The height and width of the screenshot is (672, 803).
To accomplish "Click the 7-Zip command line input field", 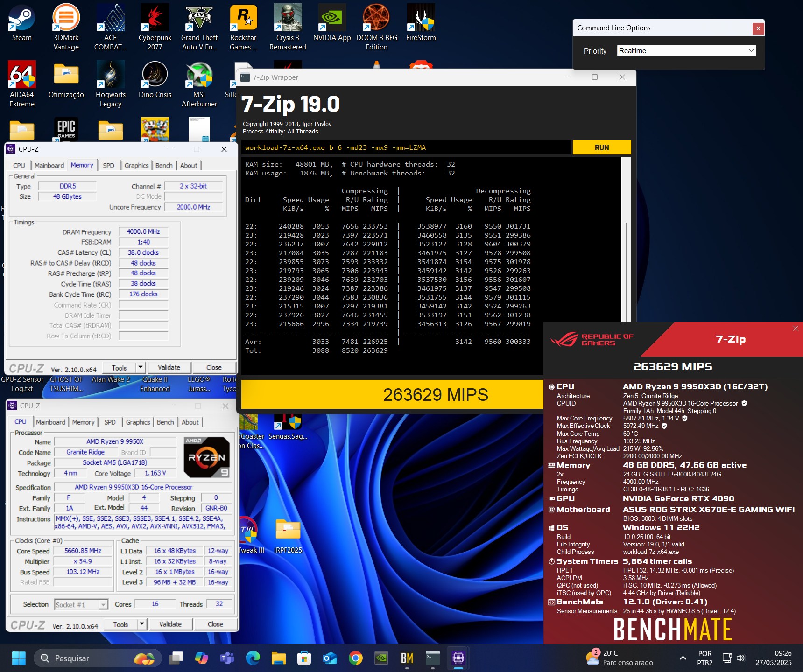I will [x=405, y=147].
